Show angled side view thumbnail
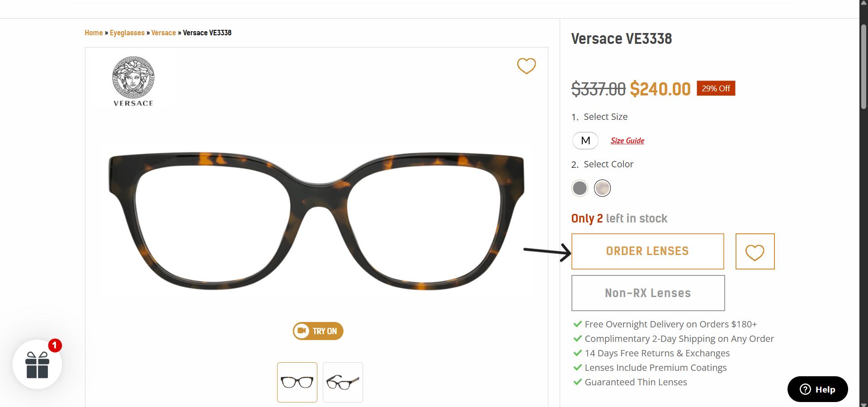The height and width of the screenshot is (407, 868). [x=343, y=382]
